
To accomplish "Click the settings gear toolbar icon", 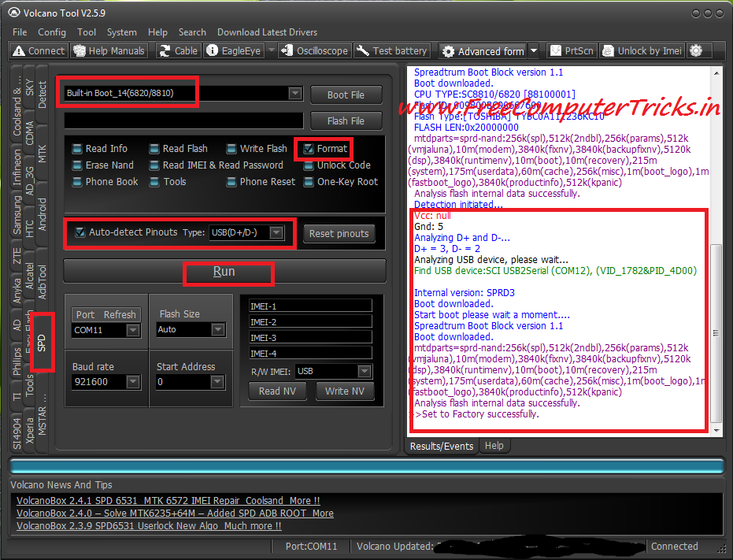I will 696,50.
